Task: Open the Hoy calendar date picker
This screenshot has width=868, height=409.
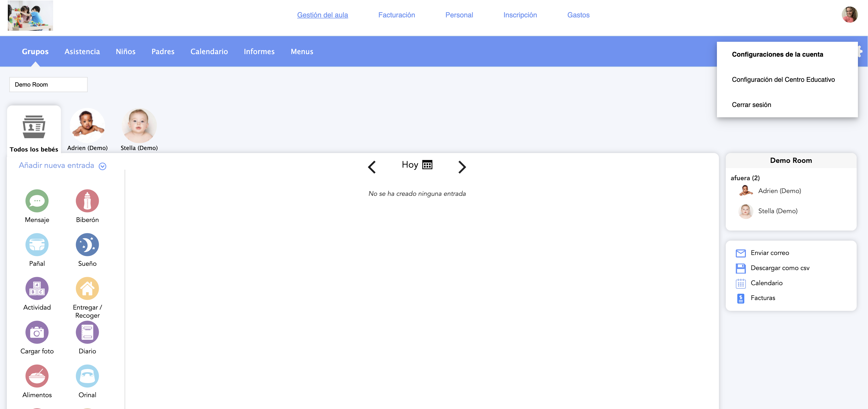Action: click(427, 165)
